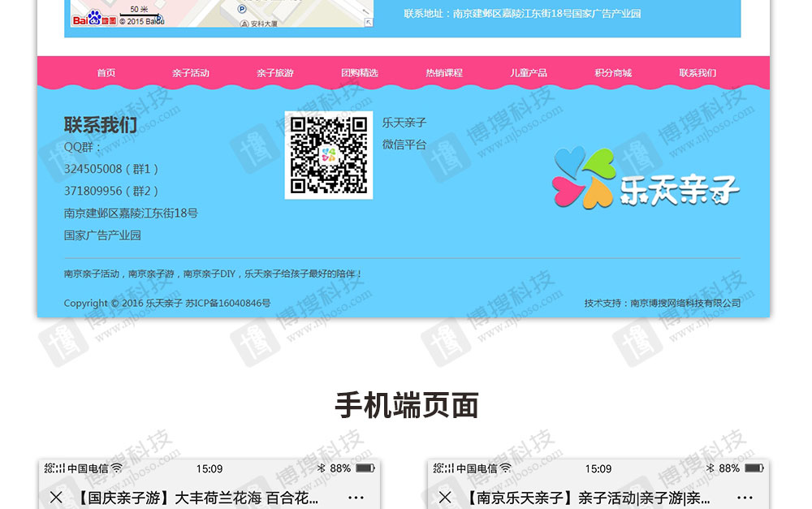Navigate to 儿童产品 section
Viewport: 812px width, 509px height.
click(529, 73)
